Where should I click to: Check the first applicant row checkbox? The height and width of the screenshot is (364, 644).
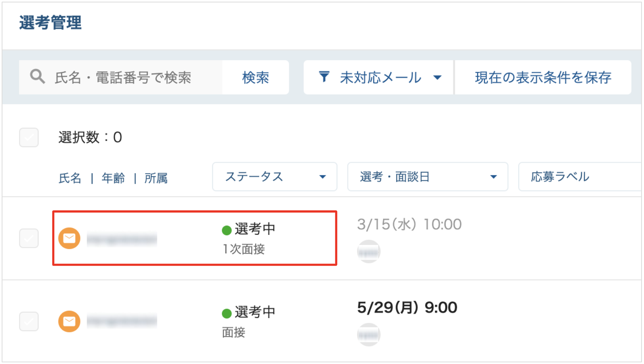coord(29,238)
